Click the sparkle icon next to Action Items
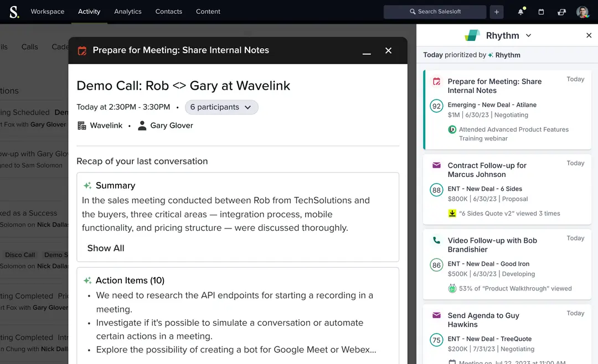The image size is (598, 364). 87,280
